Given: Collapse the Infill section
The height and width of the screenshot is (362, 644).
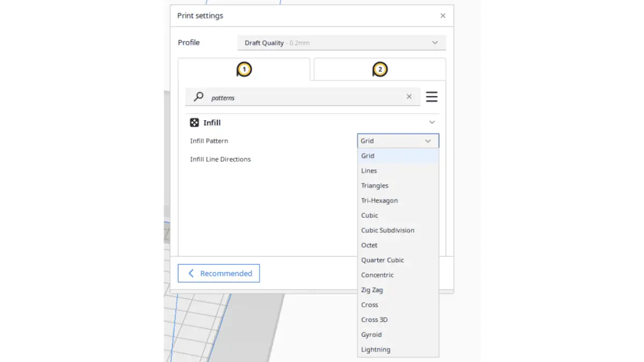Looking at the screenshot, I should pos(432,123).
